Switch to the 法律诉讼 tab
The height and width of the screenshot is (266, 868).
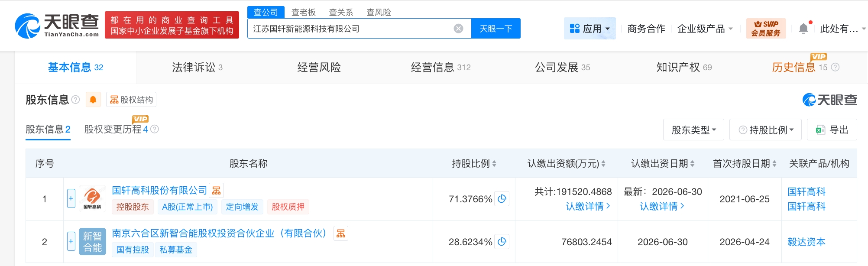197,67
